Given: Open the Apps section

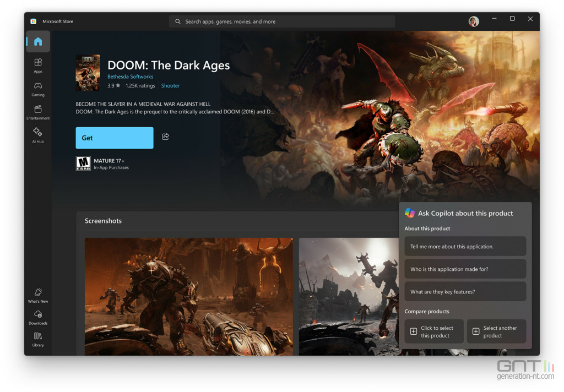Looking at the screenshot, I should (38, 66).
